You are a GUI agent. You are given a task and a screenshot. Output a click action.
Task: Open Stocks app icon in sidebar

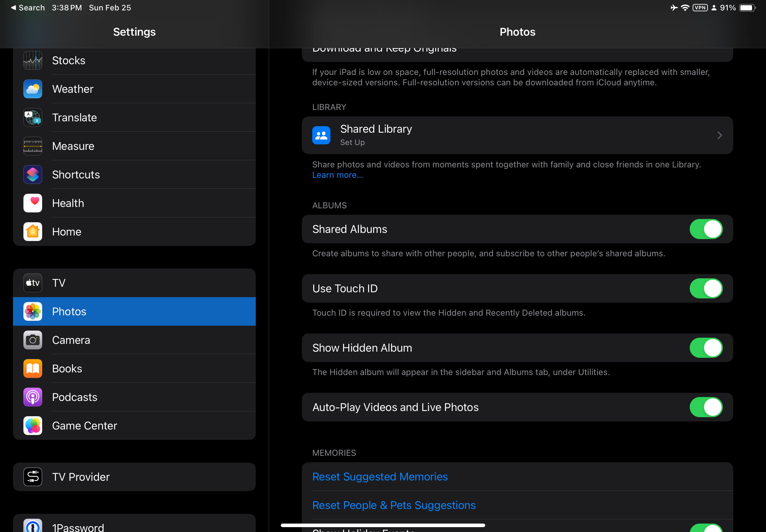click(x=33, y=60)
